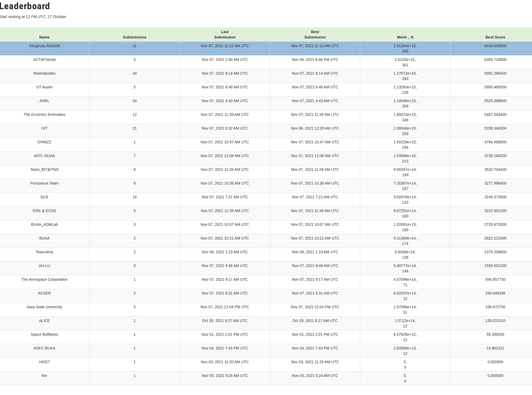Click best score 694.957730
Viewport: 532px width, 395px height.
coord(495,279)
